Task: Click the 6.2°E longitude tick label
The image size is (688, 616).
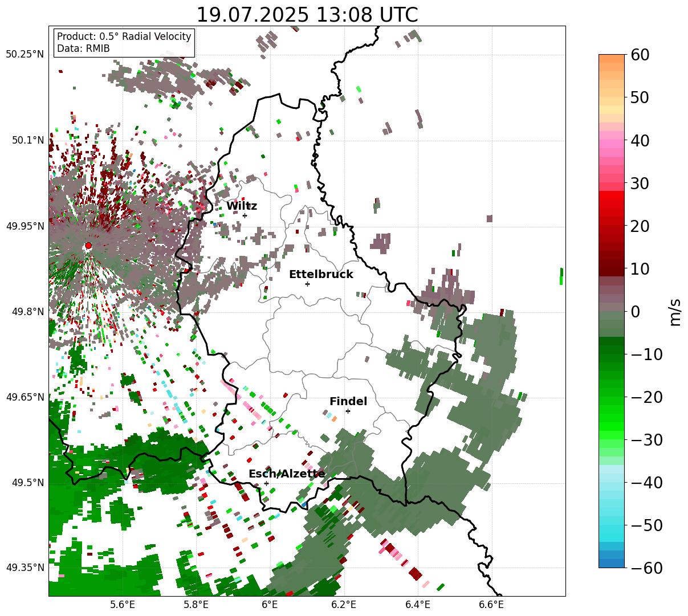Action: (x=344, y=606)
